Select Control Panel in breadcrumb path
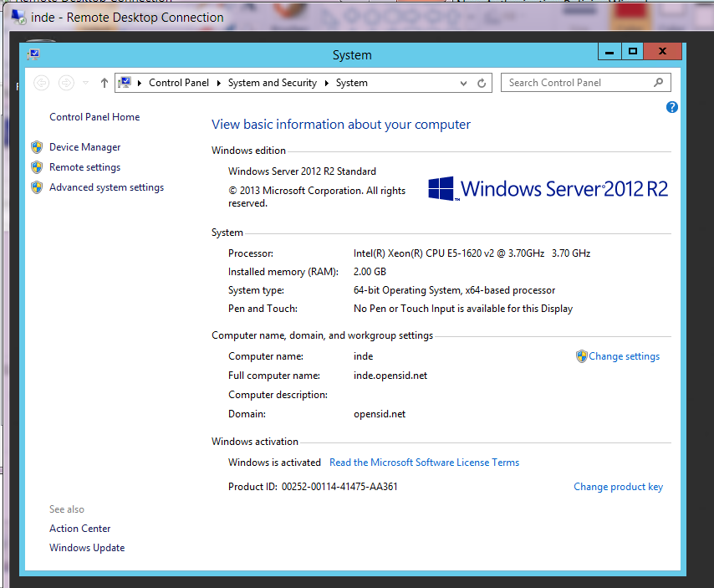Screen dimensions: 714x588 [x=179, y=83]
